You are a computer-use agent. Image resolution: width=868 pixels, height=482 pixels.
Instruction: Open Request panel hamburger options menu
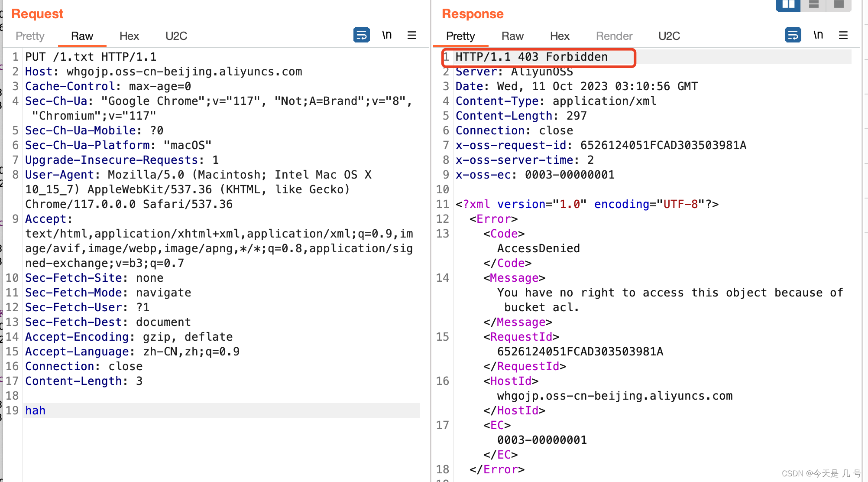coord(412,35)
